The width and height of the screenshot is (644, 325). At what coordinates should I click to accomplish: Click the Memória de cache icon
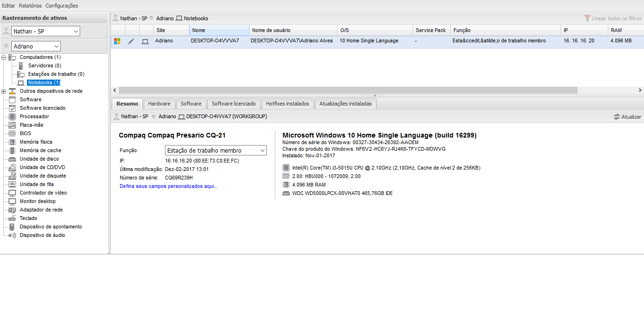[x=12, y=150]
